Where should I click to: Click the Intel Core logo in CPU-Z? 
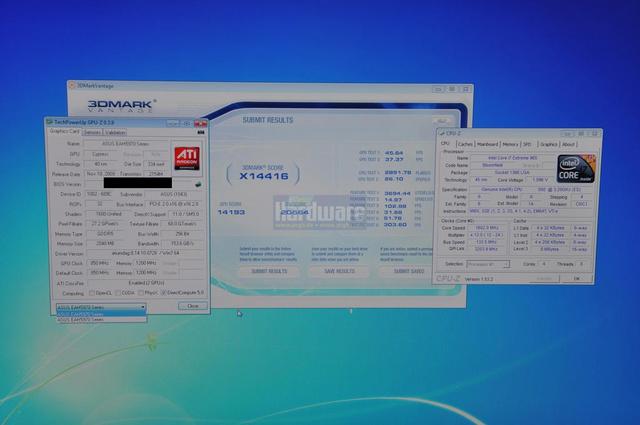click(576, 169)
